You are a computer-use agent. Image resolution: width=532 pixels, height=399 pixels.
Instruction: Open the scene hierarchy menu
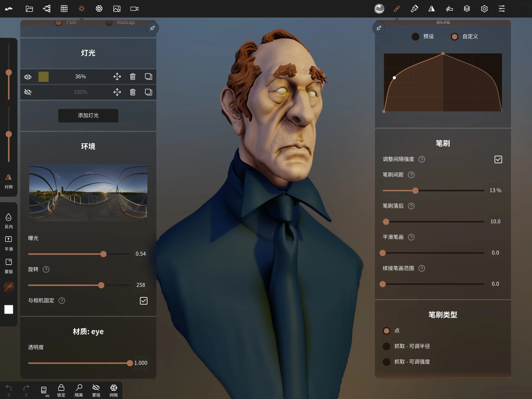47,9
